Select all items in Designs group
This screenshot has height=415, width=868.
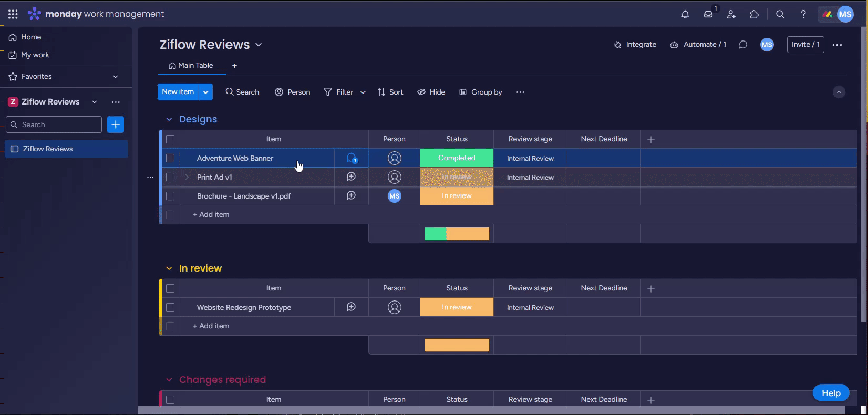[170, 139]
